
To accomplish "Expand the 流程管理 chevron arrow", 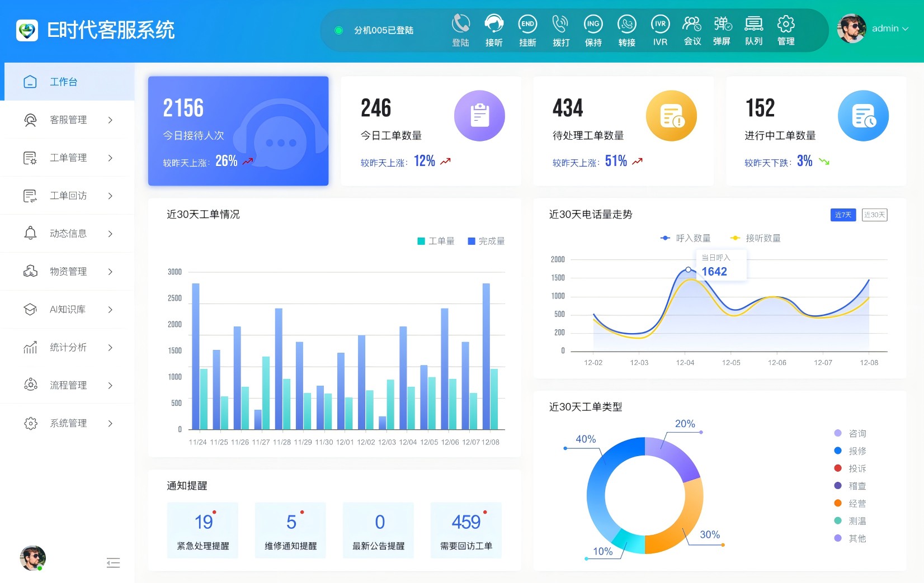I will coord(110,385).
